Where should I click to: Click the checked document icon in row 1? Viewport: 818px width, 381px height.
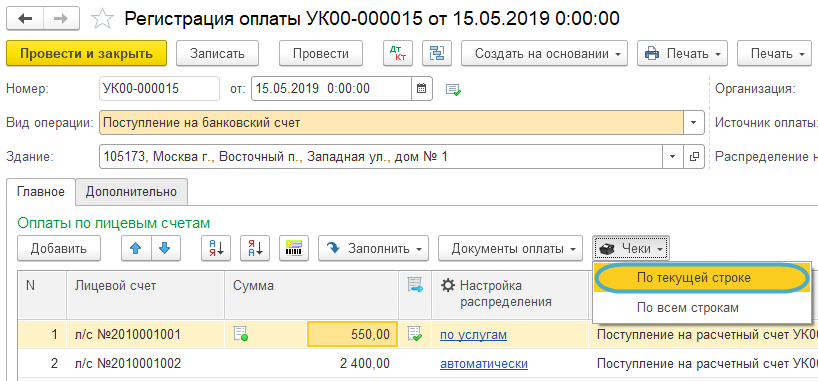(x=415, y=334)
